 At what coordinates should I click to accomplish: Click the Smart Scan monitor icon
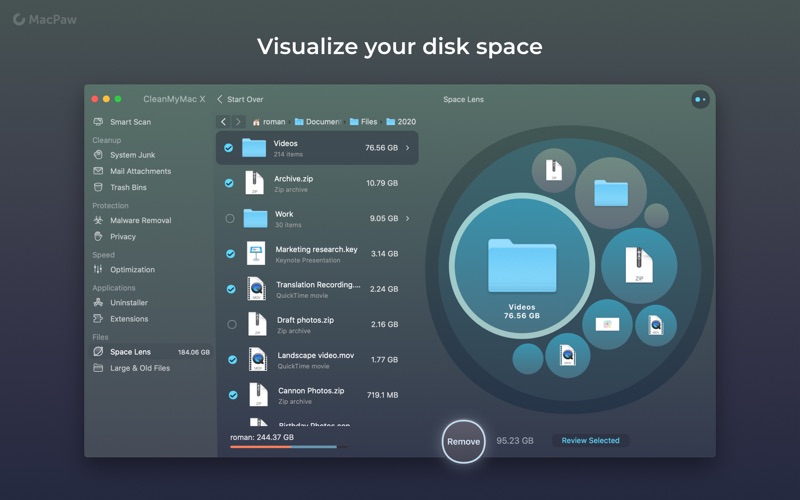(98, 121)
